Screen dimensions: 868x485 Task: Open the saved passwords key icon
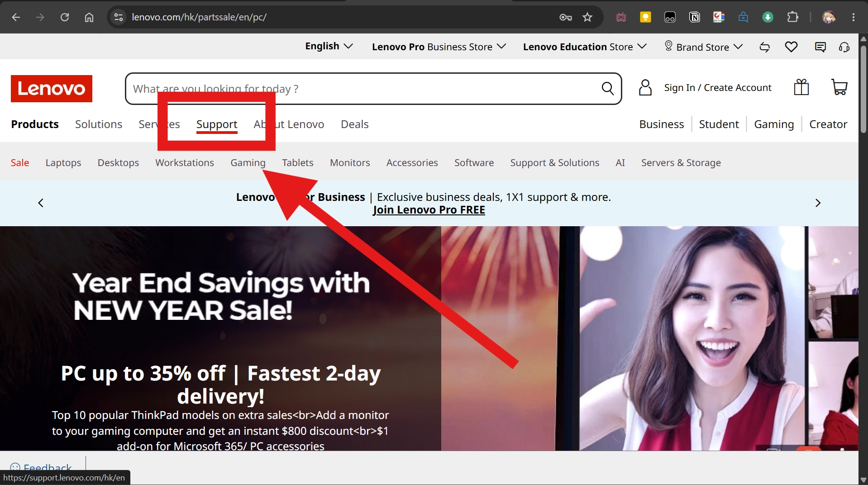tap(566, 17)
